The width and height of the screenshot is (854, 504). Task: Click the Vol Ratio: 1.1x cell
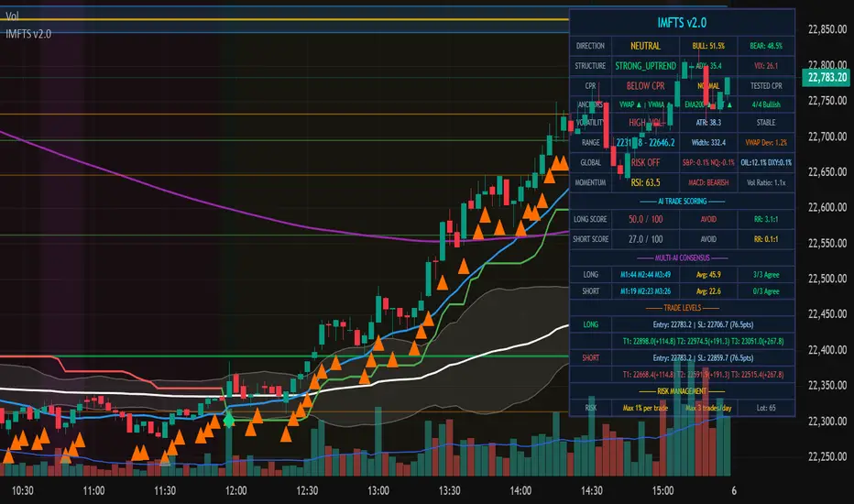click(x=766, y=182)
